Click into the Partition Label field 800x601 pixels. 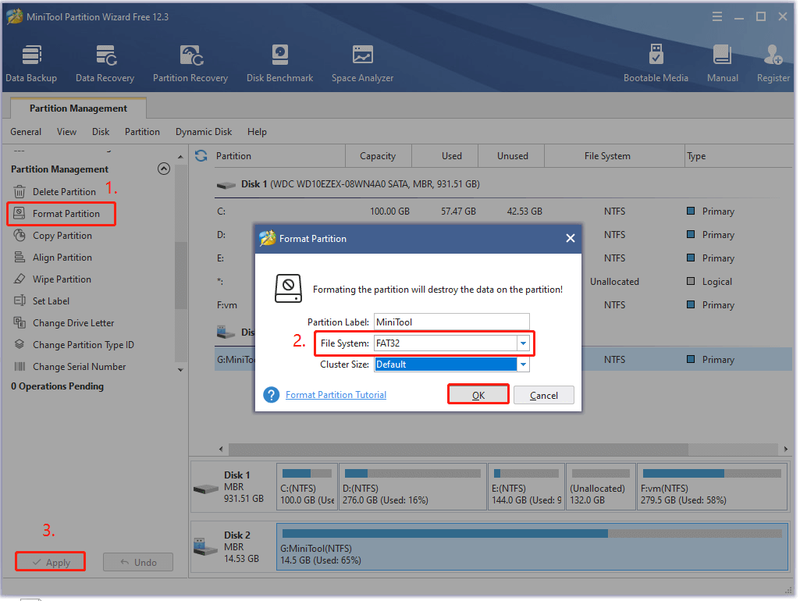click(452, 322)
